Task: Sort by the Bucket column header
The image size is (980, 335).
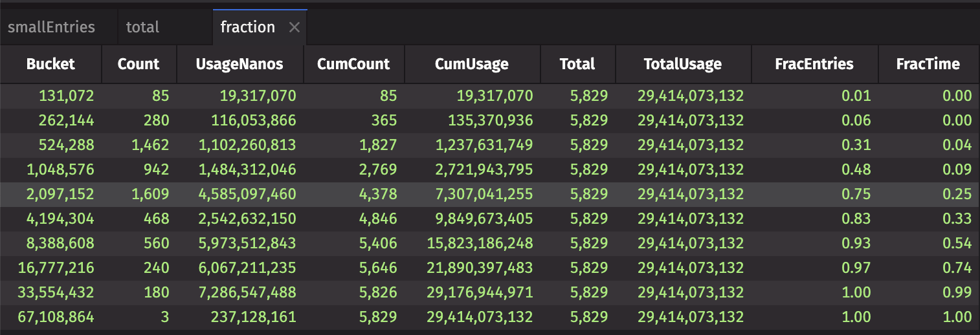Action: [50, 64]
